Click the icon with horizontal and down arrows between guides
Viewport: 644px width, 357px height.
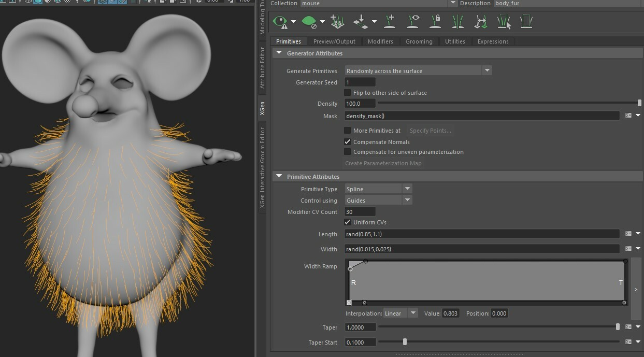[x=481, y=22]
